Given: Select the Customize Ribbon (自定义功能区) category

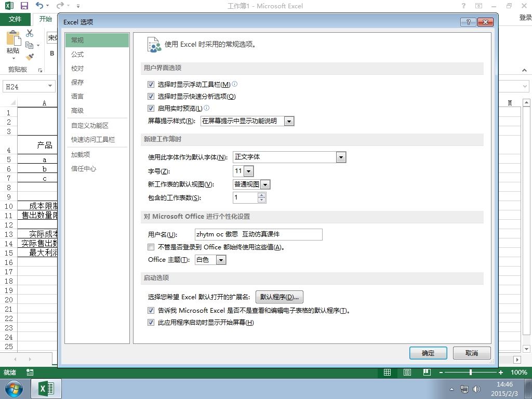Looking at the screenshot, I should 97,126.
